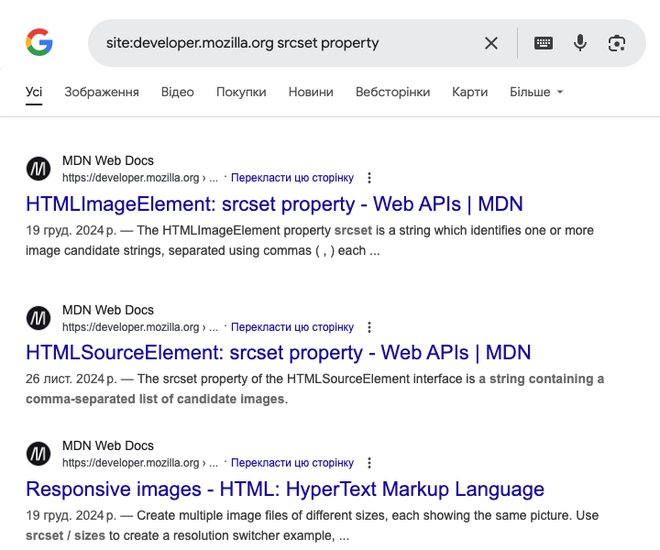The image size is (660, 550).
Task: Translate the Responsive images result page
Action: [292, 463]
